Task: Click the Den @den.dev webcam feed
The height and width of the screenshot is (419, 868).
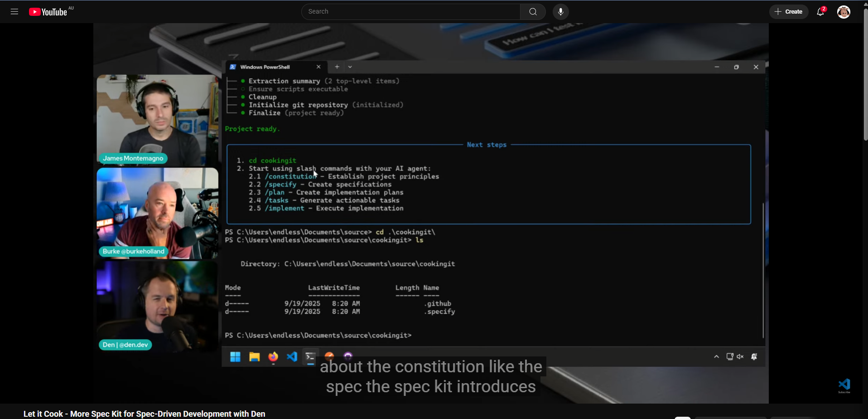Action: click(157, 307)
